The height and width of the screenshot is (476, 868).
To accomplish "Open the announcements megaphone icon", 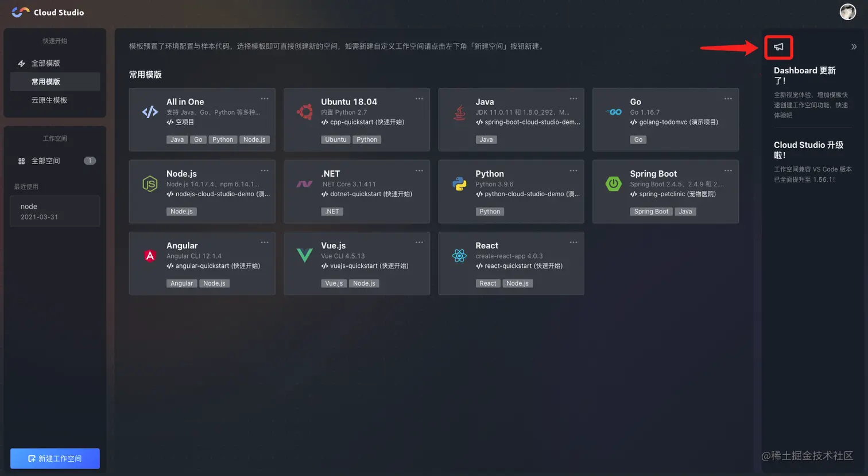I will click(778, 46).
